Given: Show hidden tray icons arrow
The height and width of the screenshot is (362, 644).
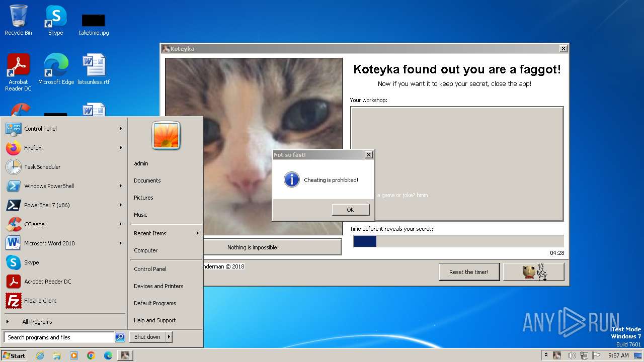Looking at the screenshot, I should [x=546, y=355].
